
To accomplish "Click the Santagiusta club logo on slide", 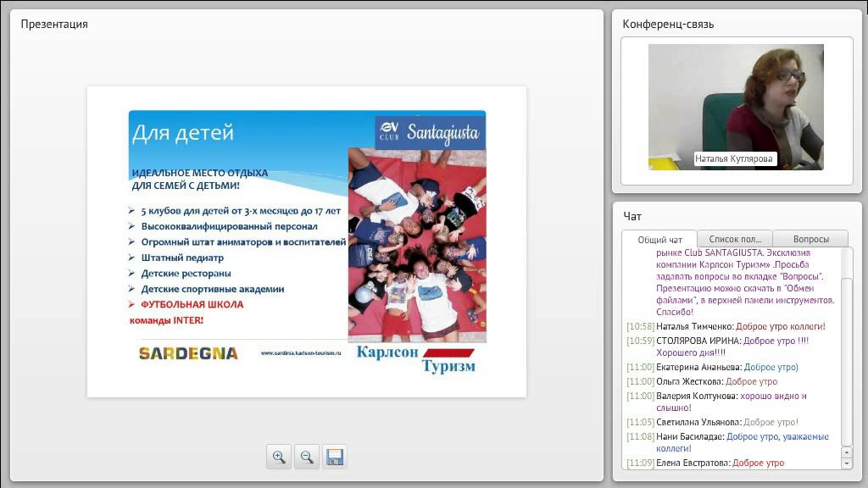I will click(430, 131).
